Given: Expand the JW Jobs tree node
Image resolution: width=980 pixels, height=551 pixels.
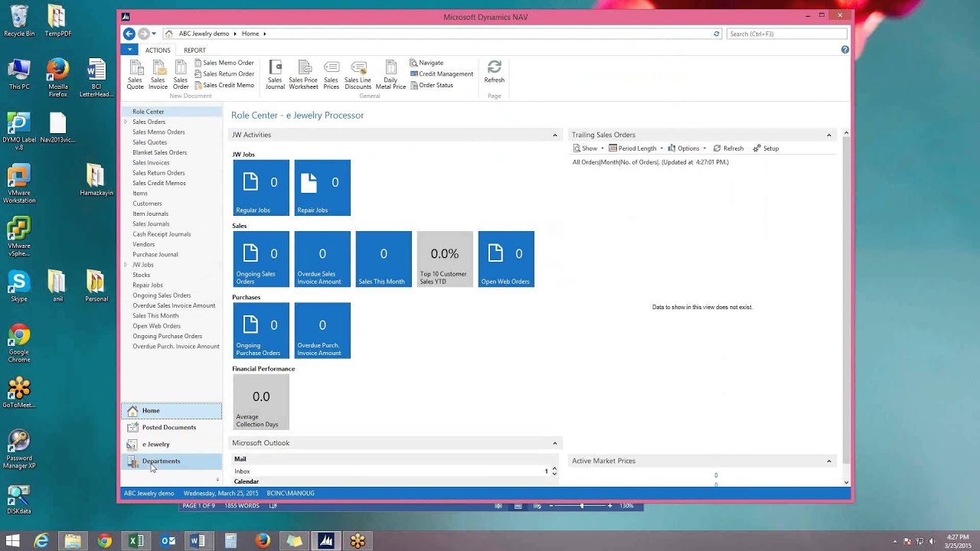Looking at the screenshot, I should click(126, 265).
